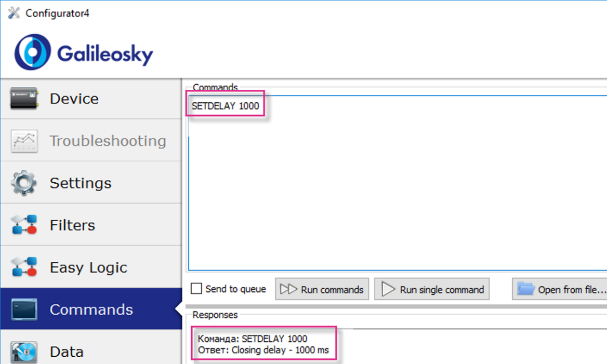This screenshot has height=364, width=607.
Task: Click the Settings gear icon
Action: [x=24, y=183]
